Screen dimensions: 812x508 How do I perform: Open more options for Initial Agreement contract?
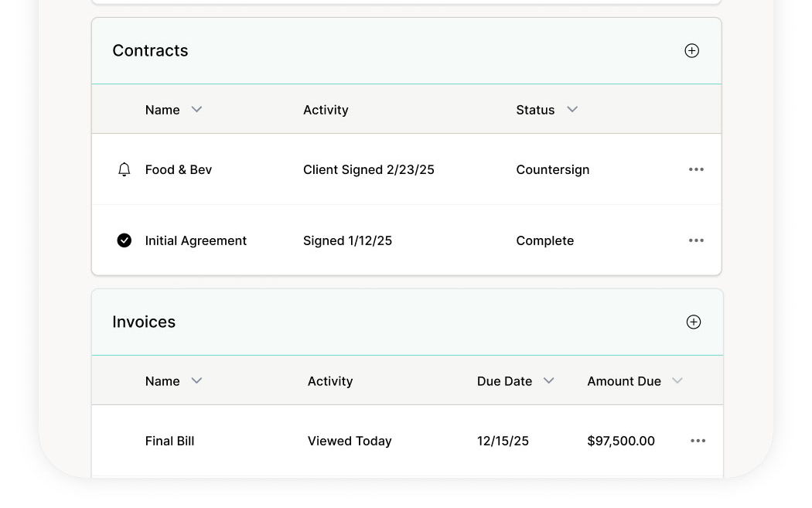click(696, 240)
